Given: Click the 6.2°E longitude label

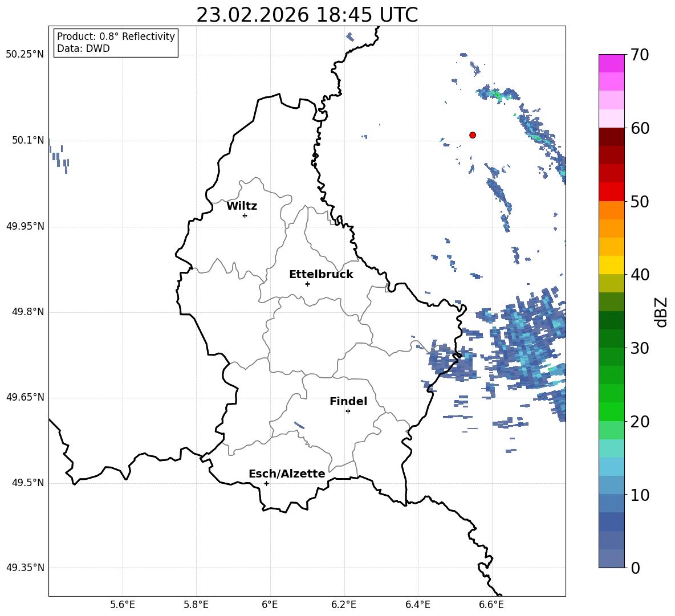Looking at the screenshot, I should [x=344, y=605].
